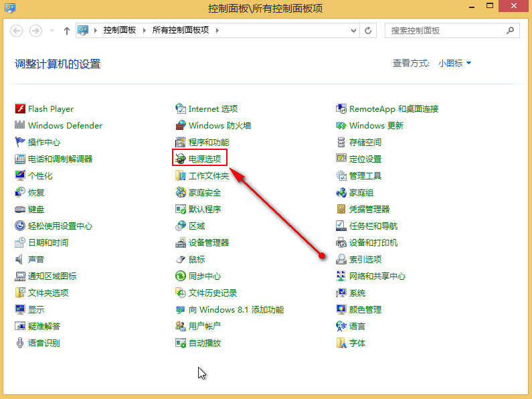Screen dimensions: 532x399
Task: Click the 操作中心 flag icon
Action: click(x=20, y=142)
